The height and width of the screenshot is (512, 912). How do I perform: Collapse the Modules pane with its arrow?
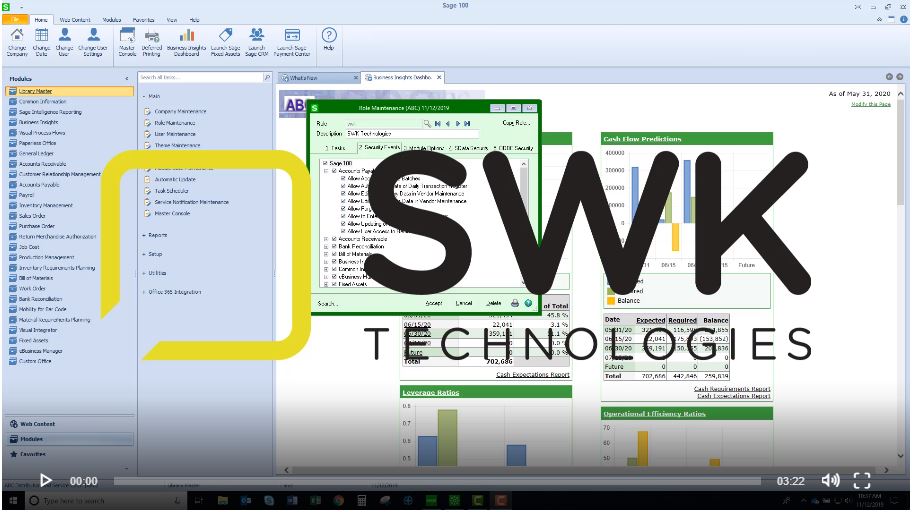pos(127,79)
